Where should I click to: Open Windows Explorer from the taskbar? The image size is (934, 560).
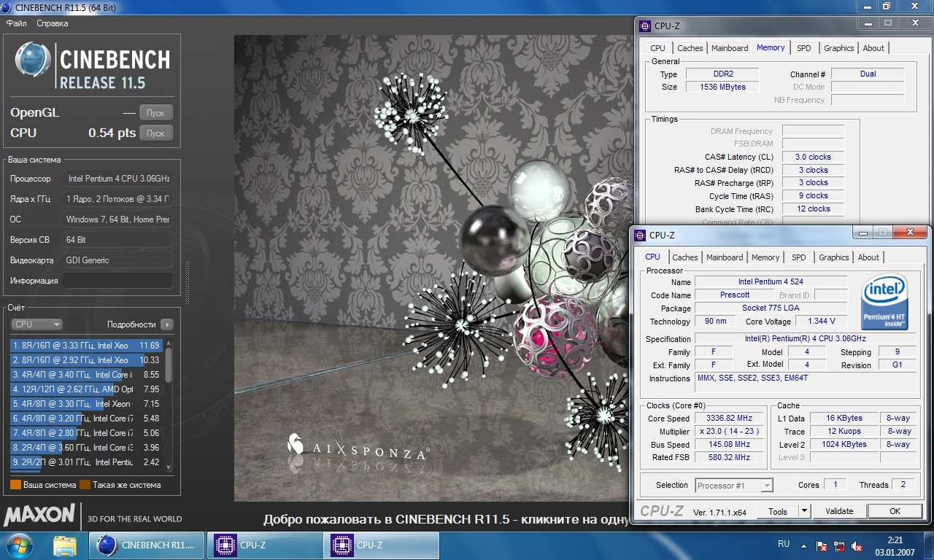click(65, 545)
